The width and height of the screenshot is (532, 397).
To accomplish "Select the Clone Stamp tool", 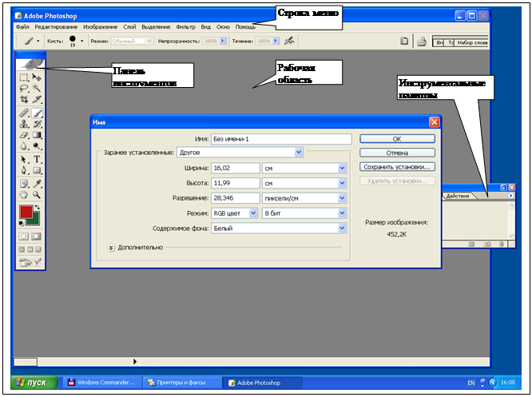I will [x=24, y=124].
